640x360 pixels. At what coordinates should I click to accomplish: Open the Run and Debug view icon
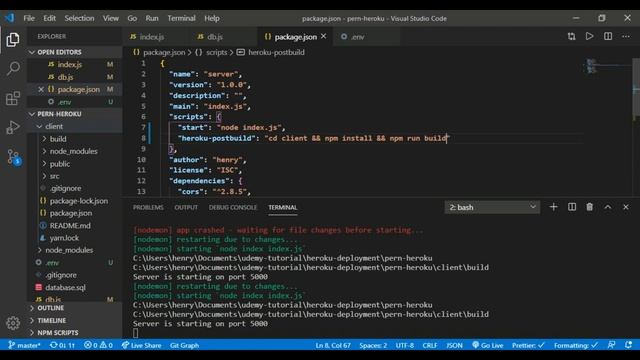13,127
